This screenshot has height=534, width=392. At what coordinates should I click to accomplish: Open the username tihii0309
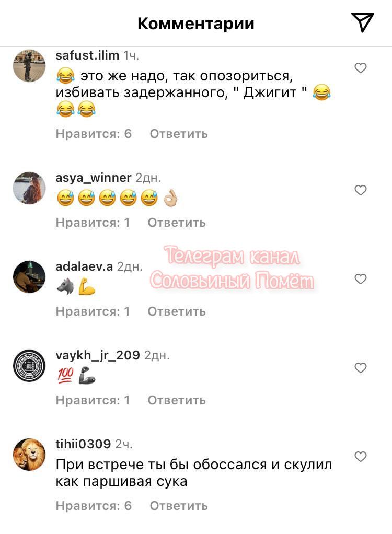click(83, 444)
